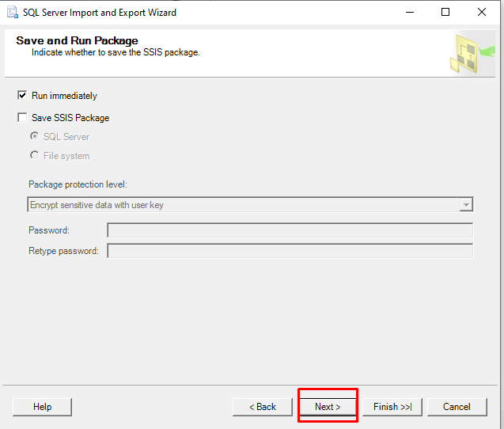Uncheck the Run immediately checkbox

[x=22, y=95]
